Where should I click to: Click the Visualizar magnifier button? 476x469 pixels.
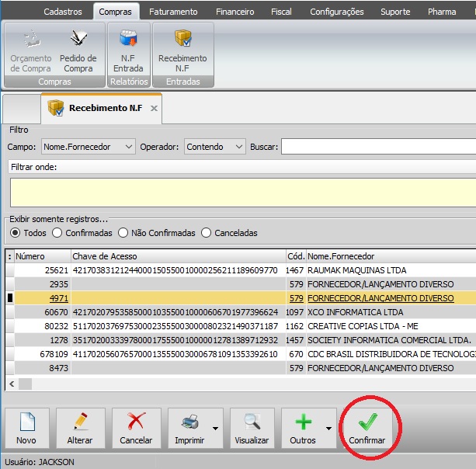(252, 428)
